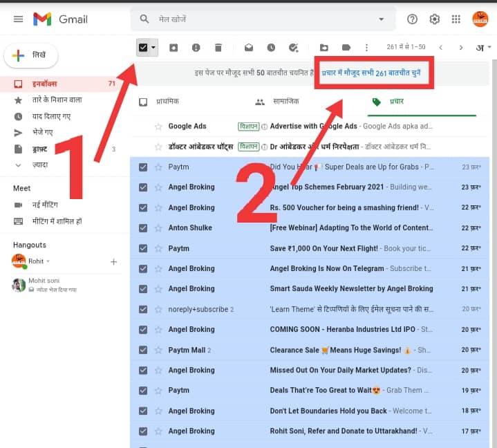Star the Google Ads advertisement row
This screenshot has height=448, width=497.
point(158,127)
